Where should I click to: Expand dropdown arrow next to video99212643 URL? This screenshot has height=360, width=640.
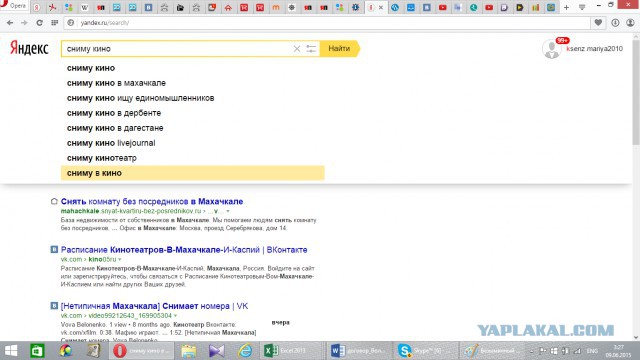[x=176, y=316]
